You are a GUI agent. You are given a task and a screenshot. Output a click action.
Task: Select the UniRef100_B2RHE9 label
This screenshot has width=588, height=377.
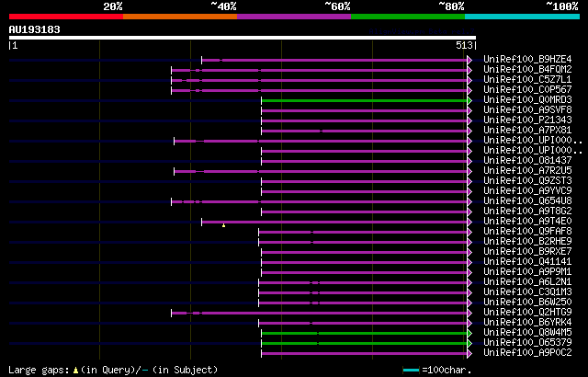[x=527, y=242]
